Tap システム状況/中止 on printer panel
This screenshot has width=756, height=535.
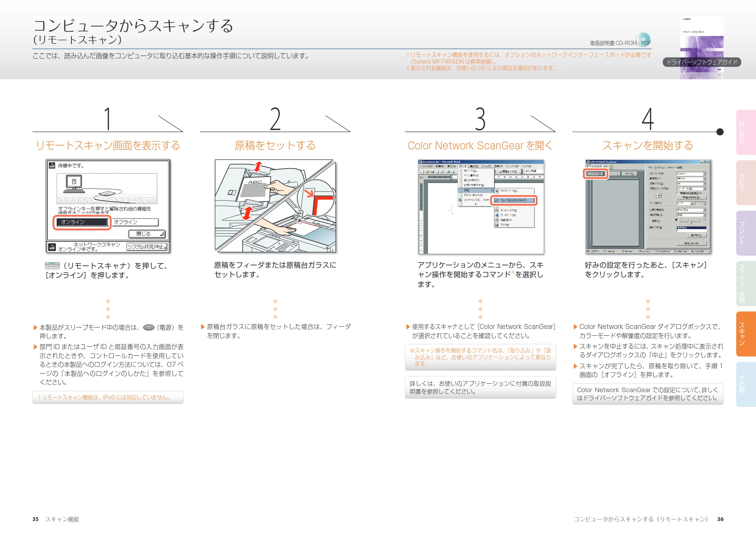point(147,247)
